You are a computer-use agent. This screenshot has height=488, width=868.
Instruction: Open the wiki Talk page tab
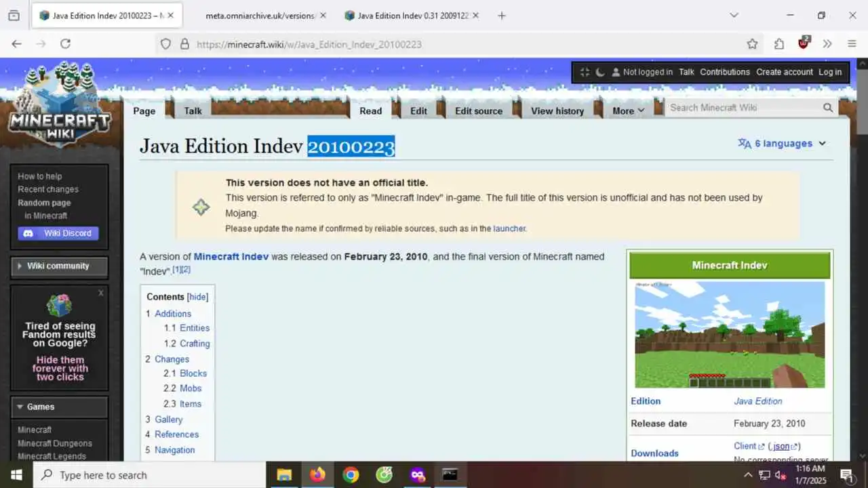pos(193,111)
